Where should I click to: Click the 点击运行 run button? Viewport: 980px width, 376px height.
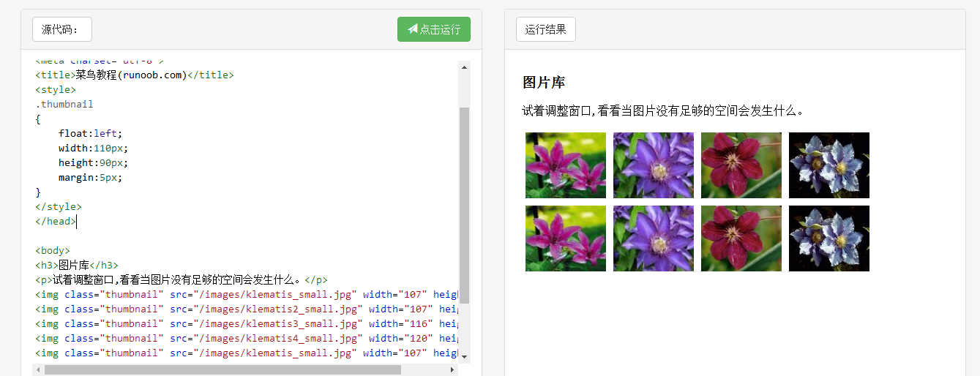[434, 29]
